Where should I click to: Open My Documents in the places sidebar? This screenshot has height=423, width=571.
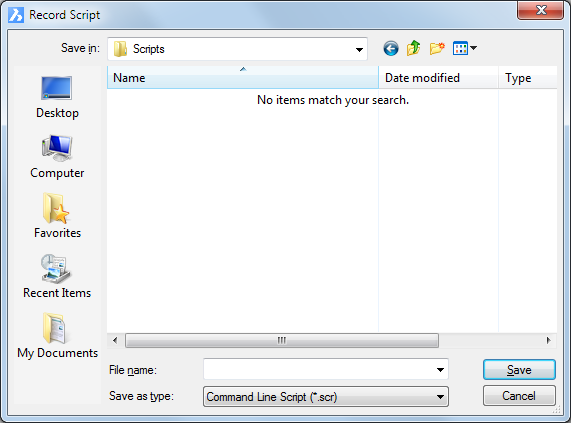[57, 336]
